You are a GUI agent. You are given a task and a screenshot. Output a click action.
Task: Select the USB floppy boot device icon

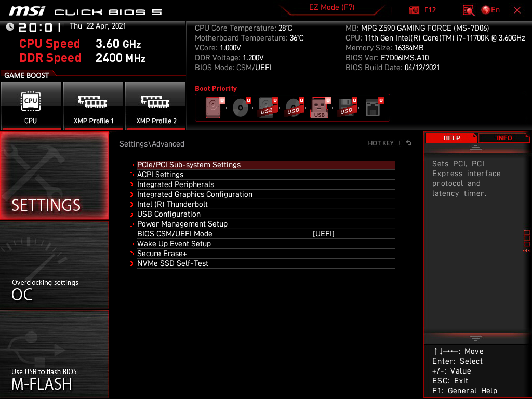[347, 108]
